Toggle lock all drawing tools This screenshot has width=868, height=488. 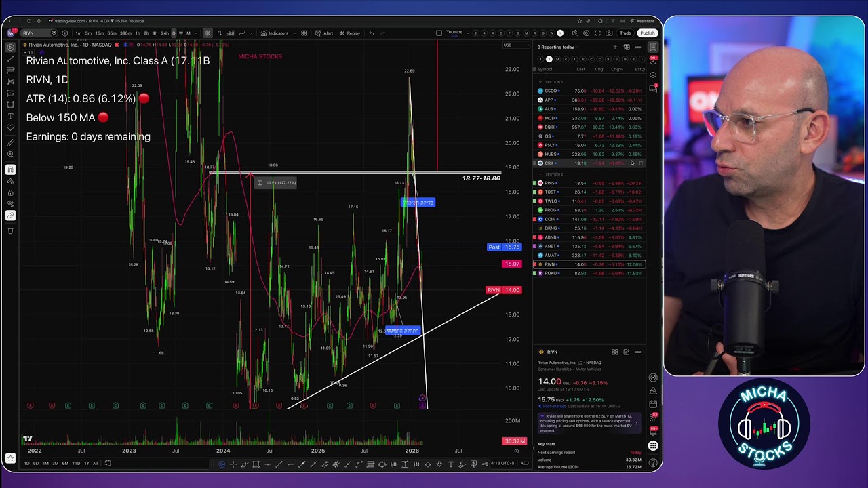tap(10, 192)
